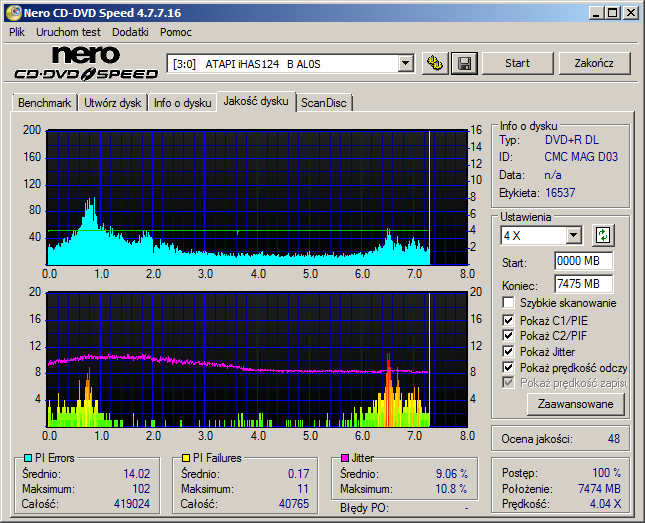Click PI Failures Maksimum value 11
This screenshot has height=523, width=645.
[303, 489]
